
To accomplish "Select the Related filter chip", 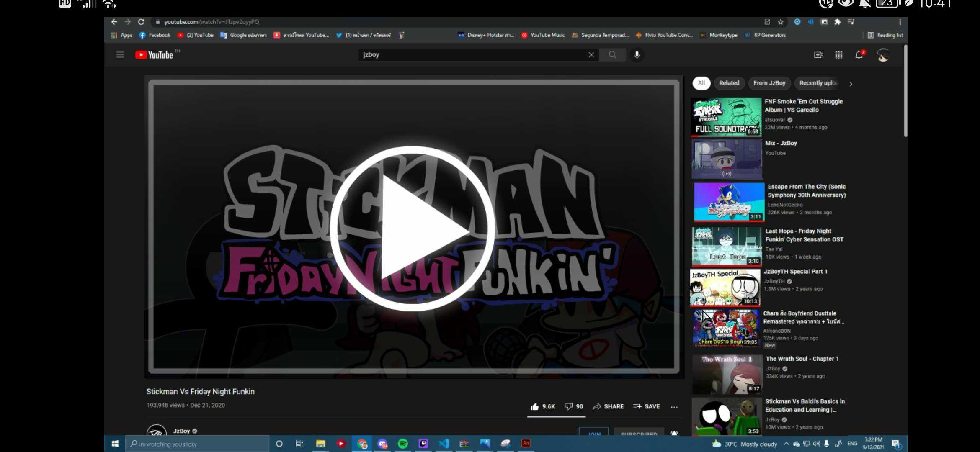I will pyautogui.click(x=729, y=83).
